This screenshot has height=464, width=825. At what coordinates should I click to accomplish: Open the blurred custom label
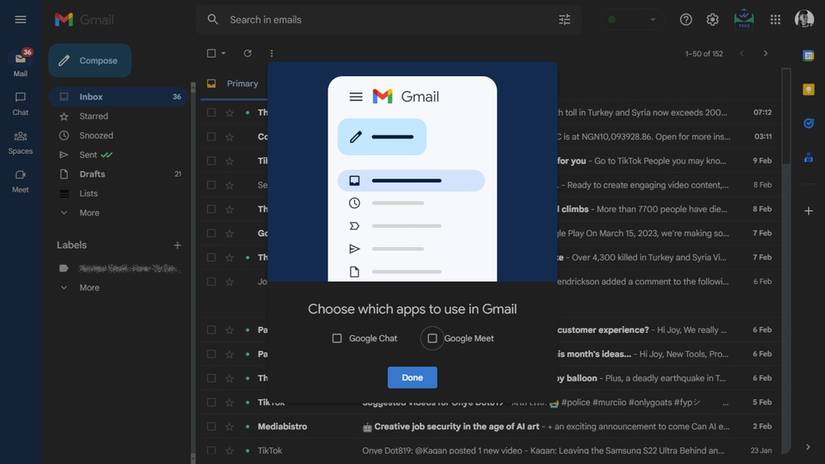point(119,268)
